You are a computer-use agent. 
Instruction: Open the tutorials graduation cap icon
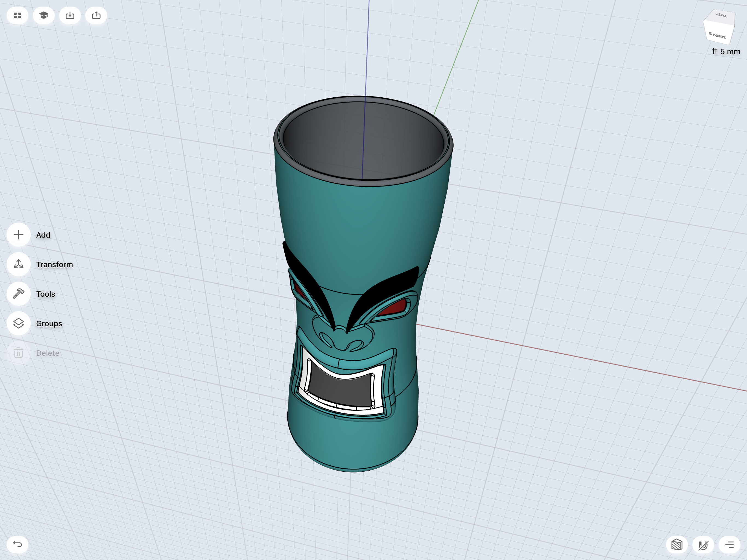43,16
